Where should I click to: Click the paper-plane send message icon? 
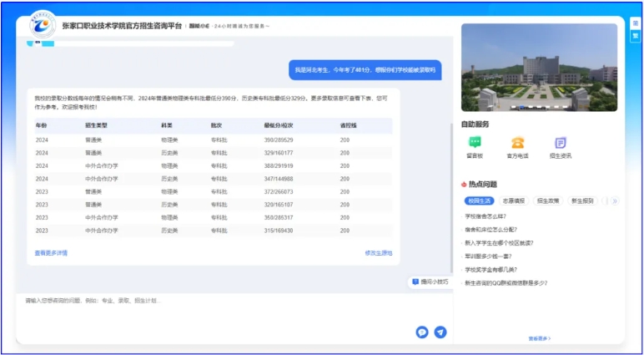[440, 332]
